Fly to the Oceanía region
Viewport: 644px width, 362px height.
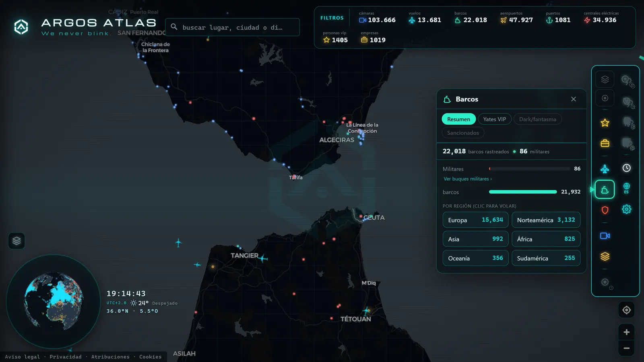(x=475, y=258)
